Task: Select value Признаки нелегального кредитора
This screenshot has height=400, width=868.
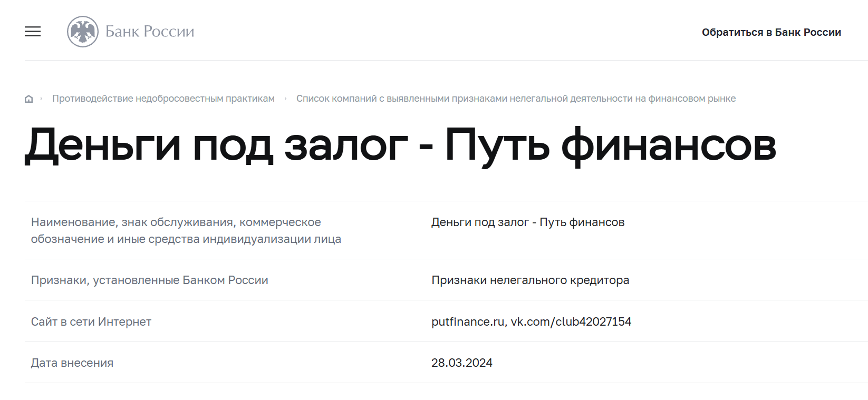Action: (x=531, y=280)
